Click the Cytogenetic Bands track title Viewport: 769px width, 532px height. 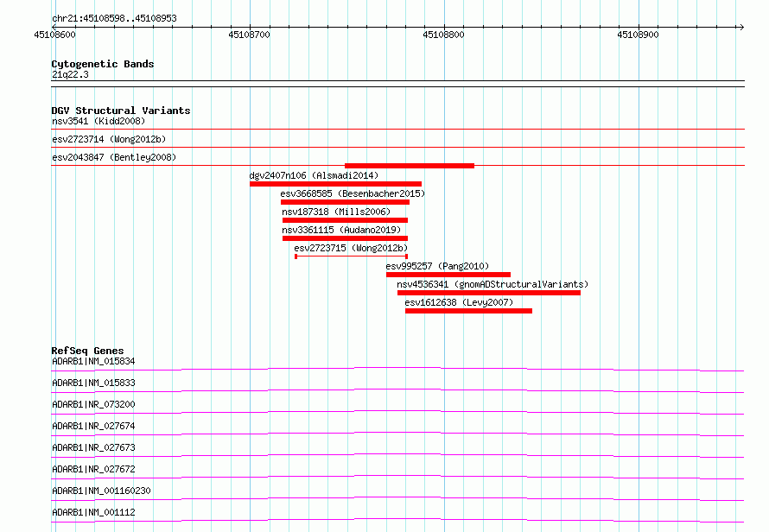(x=103, y=64)
